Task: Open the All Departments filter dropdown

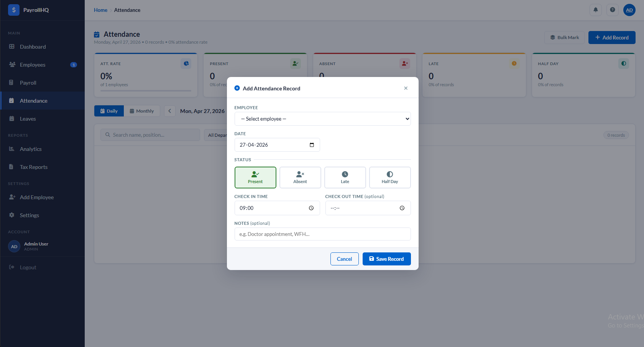Action: click(217, 135)
